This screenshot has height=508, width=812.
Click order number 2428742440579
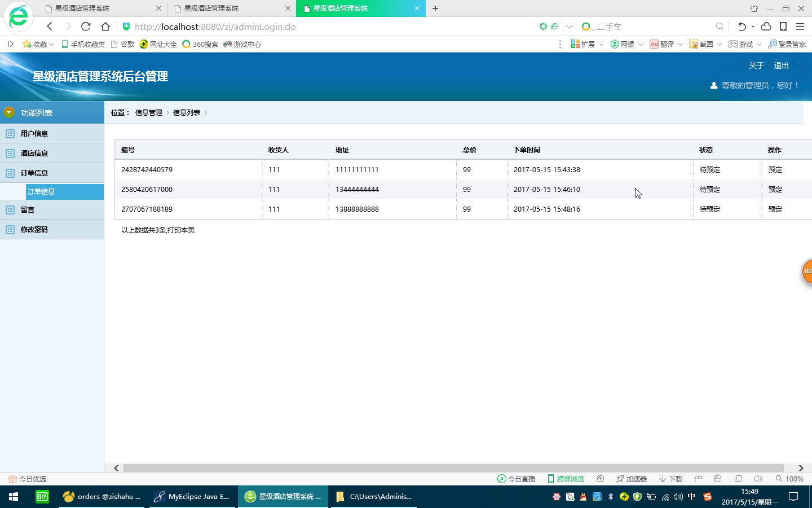click(x=147, y=169)
